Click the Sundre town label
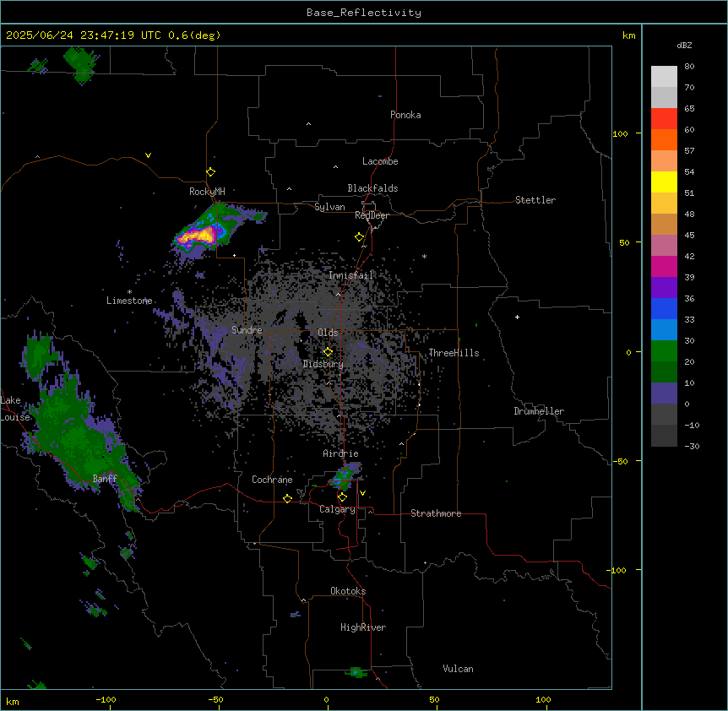The height and width of the screenshot is (711, 728). pos(247,330)
